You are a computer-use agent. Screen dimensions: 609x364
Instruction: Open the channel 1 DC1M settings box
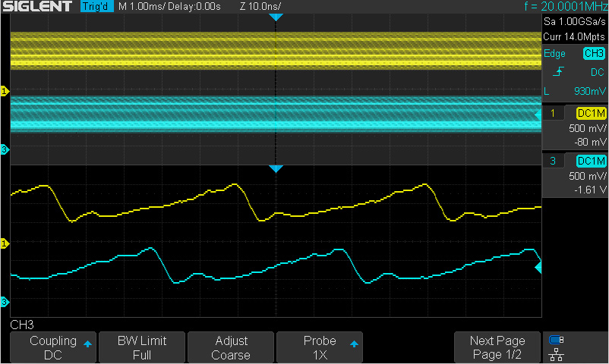(592, 113)
